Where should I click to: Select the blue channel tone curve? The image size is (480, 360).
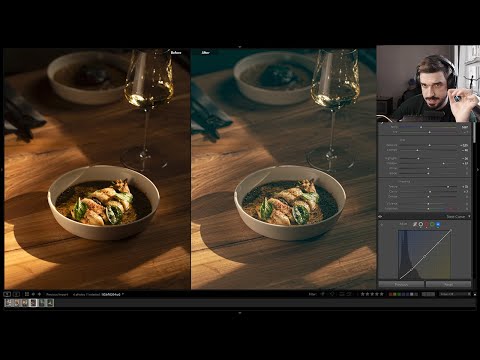438,224
